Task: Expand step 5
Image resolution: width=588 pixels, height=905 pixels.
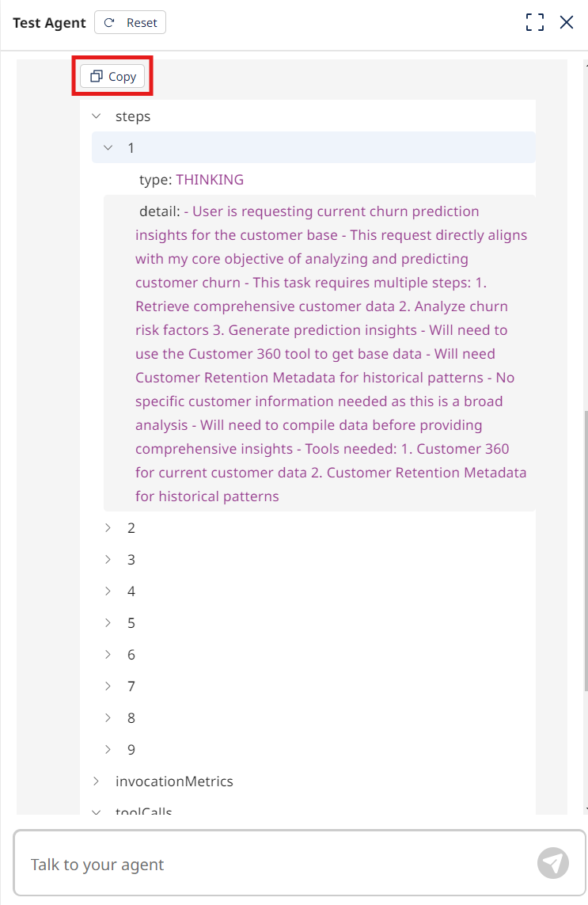Action: (x=108, y=623)
